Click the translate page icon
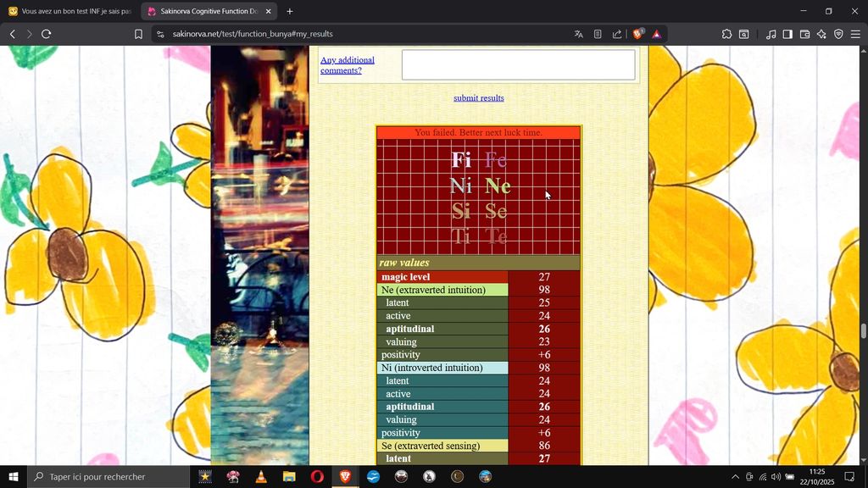Viewport: 868px width, 488px height. pyautogui.click(x=578, y=34)
